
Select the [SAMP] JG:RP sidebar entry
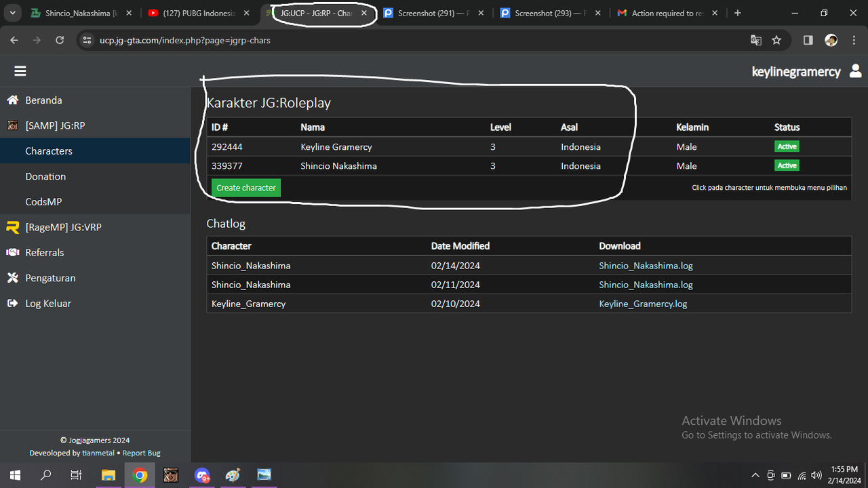click(95, 125)
